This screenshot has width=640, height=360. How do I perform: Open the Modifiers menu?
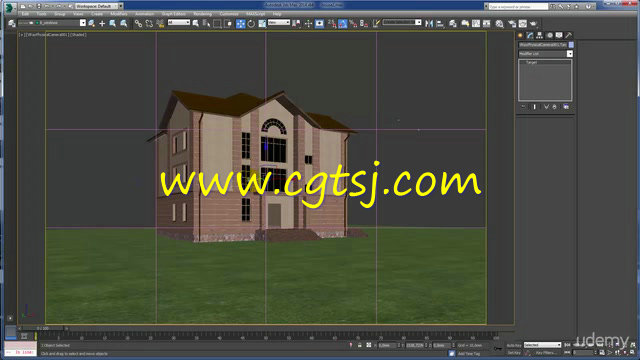pos(119,14)
